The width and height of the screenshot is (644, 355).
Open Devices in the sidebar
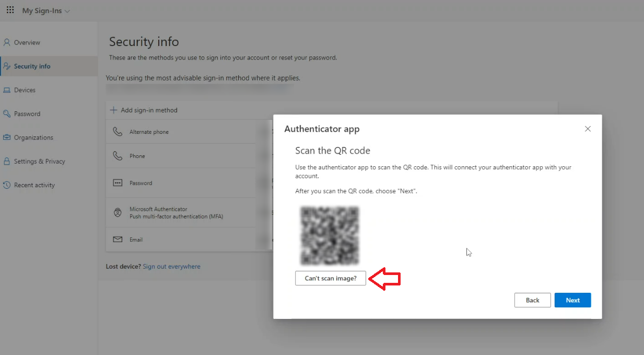25,90
